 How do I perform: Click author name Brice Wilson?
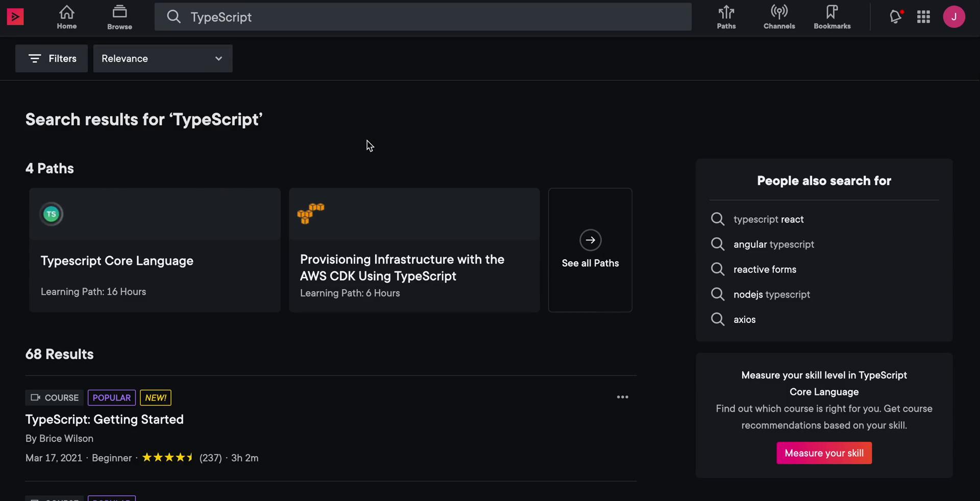66,438
